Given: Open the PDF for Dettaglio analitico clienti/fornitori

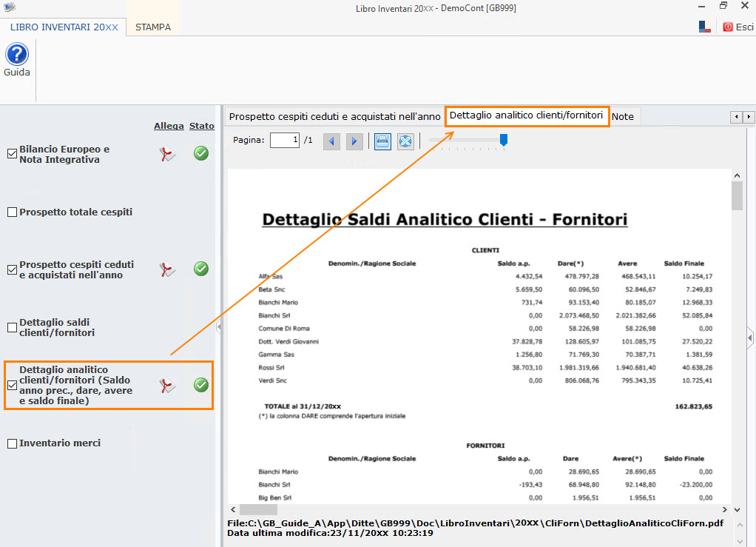Looking at the screenshot, I should pos(166,386).
